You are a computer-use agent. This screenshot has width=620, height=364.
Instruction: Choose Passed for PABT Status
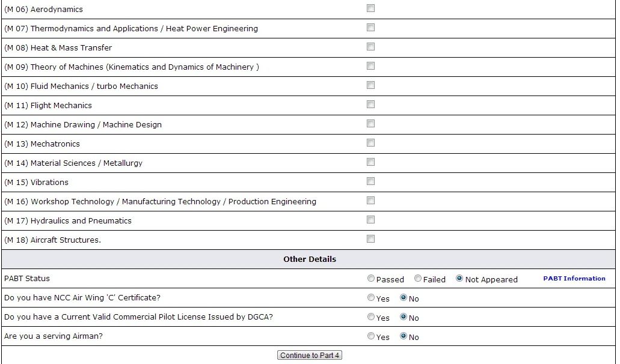(370, 278)
